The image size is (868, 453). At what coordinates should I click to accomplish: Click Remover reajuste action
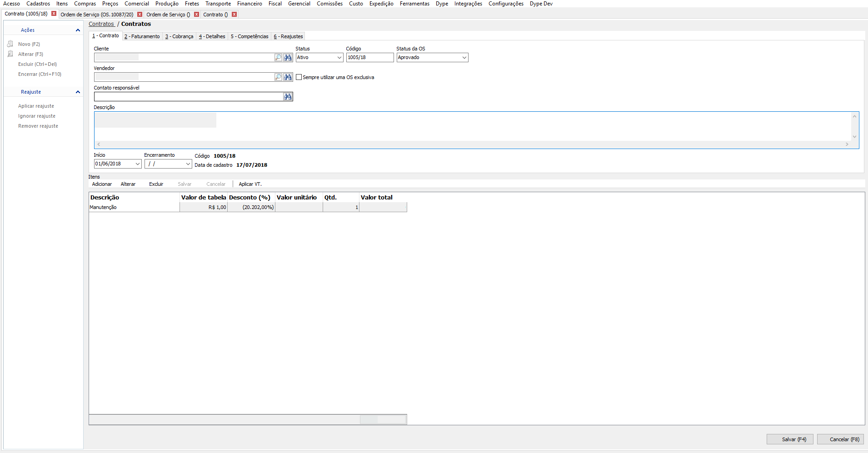pyautogui.click(x=38, y=126)
